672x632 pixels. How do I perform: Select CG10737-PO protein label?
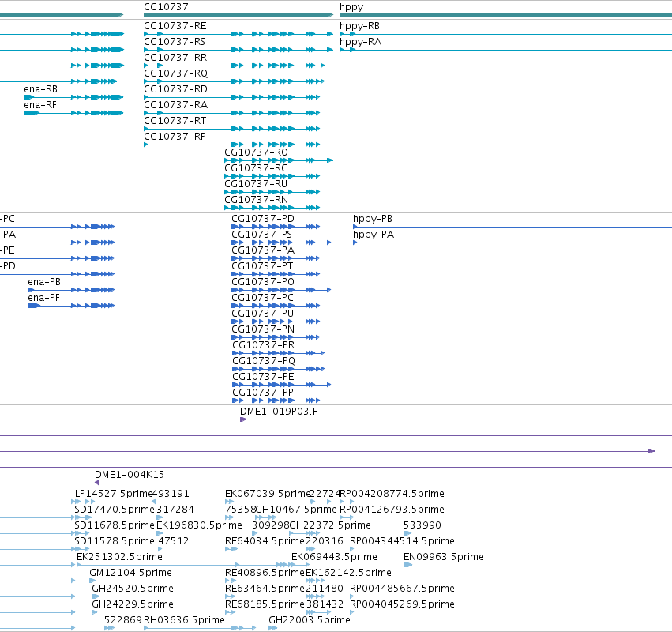click(263, 282)
